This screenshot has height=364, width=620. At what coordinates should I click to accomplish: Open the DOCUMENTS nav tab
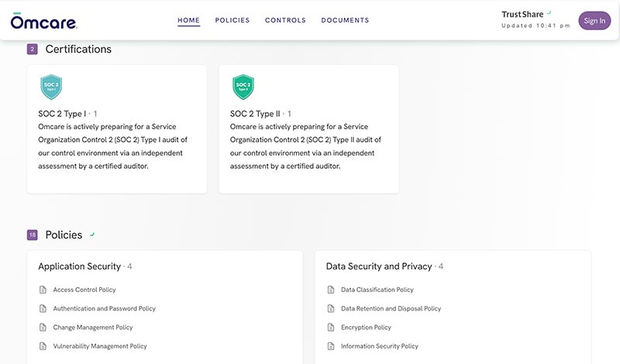(x=345, y=20)
